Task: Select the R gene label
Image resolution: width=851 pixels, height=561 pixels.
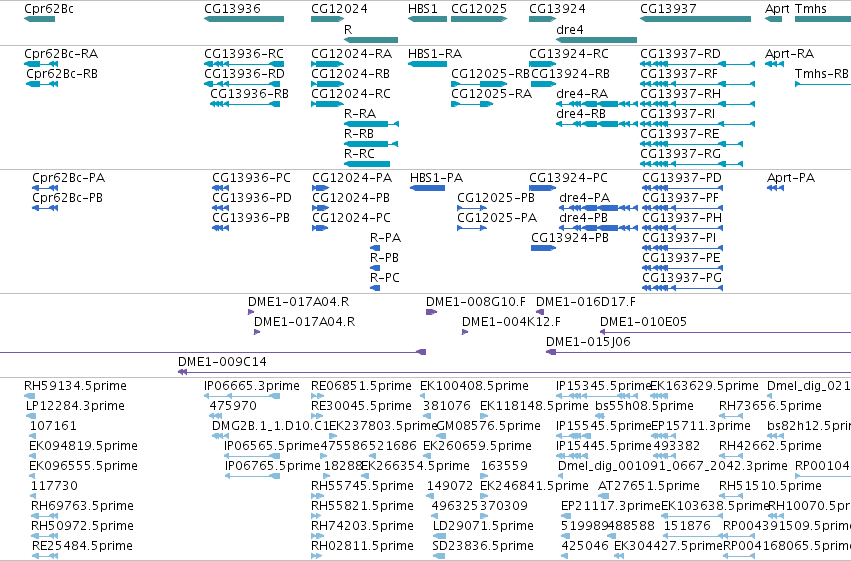Action: pos(348,29)
